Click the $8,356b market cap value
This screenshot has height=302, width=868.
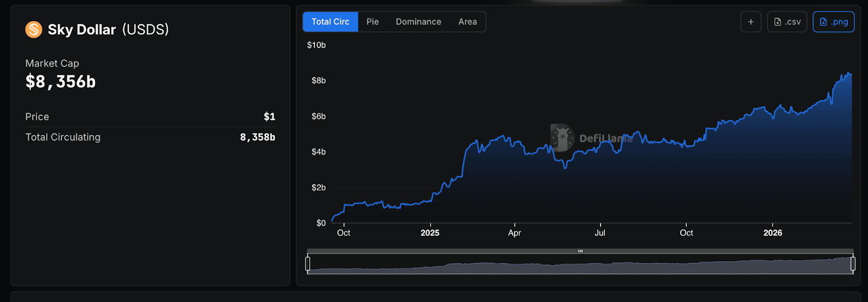click(60, 82)
